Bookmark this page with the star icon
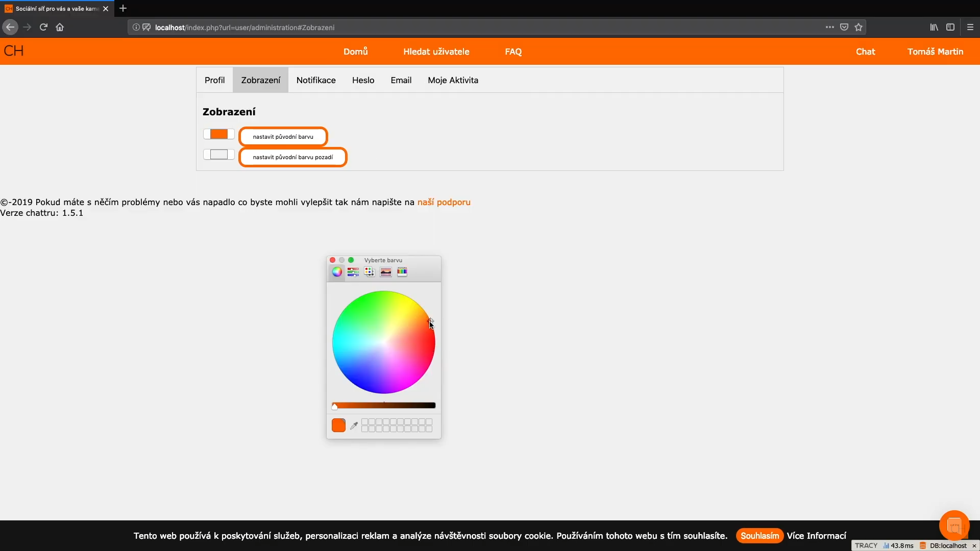 tap(859, 28)
